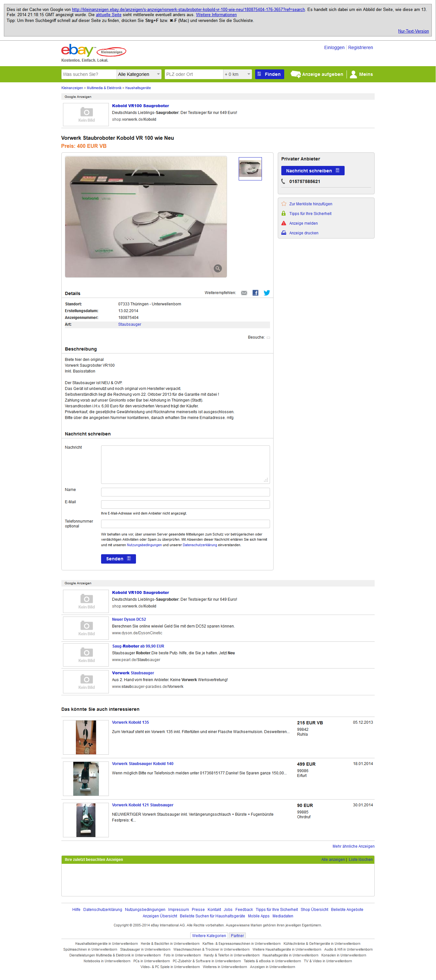Click the Einloggen link
This screenshot has width=436, height=980.
[334, 47]
